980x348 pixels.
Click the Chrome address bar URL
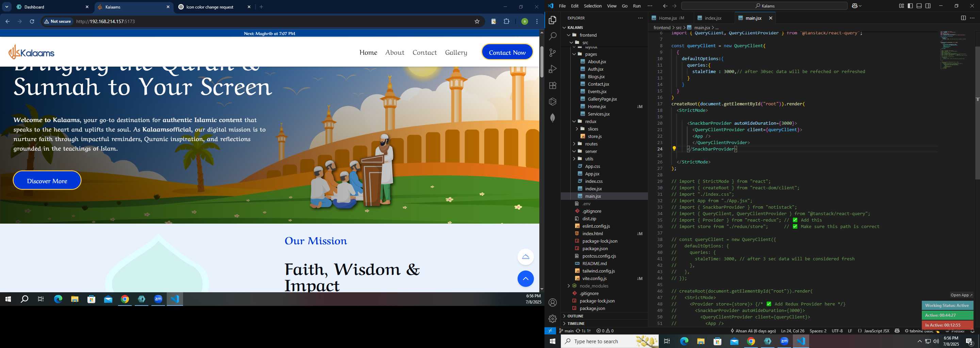click(105, 22)
